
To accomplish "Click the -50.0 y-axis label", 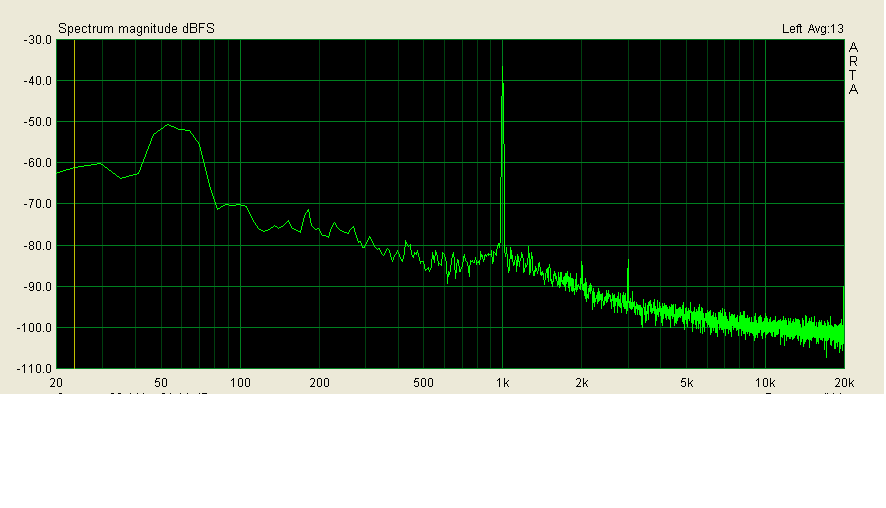I will [x=38, y=122].
